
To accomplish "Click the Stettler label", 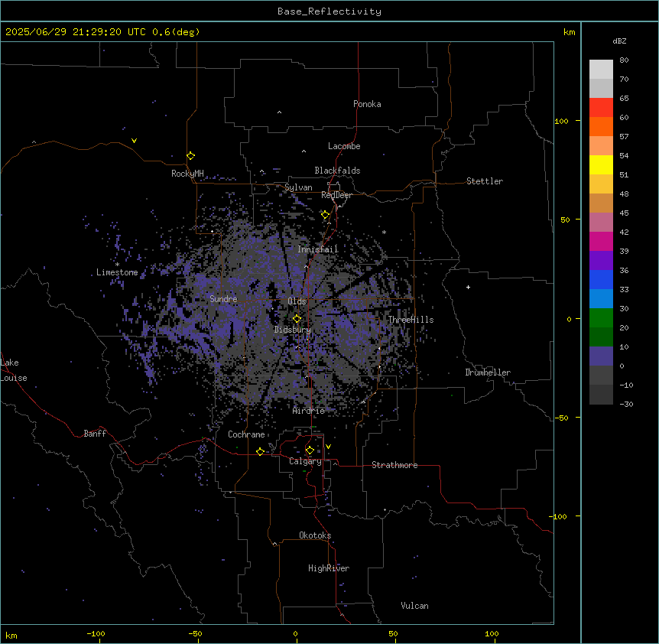I will pos(485,181).
